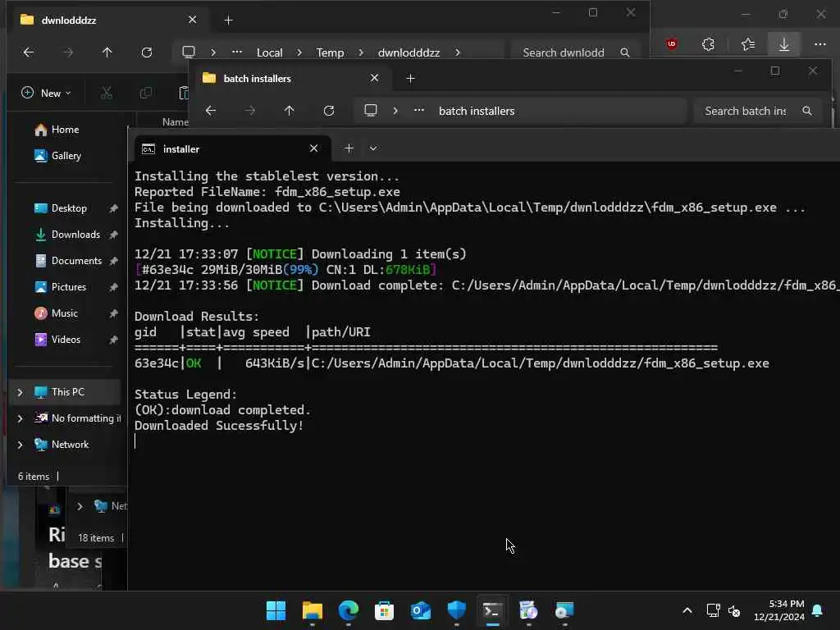The height and width of the screenshot is (630, 840).
Task: Select Temp breadcrumb in address bar
Action: pos(330,52)
